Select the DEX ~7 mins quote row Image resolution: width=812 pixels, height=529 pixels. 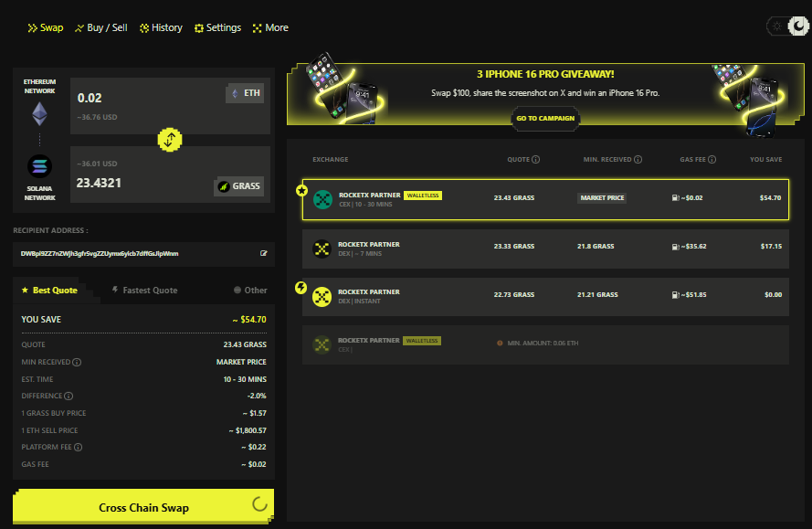point(545,249)
